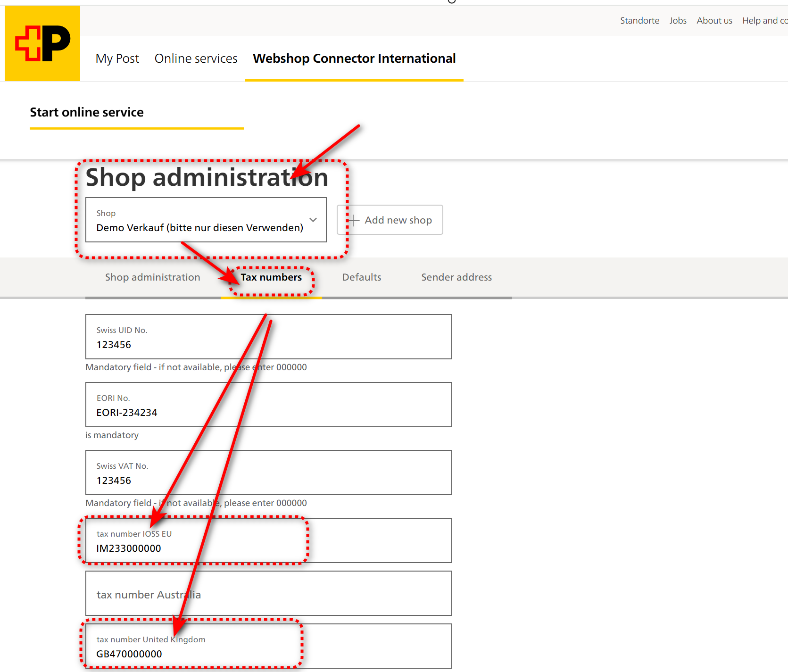
Task: Open the Demo Verkauf shop selector
Action: coord(200,220)
